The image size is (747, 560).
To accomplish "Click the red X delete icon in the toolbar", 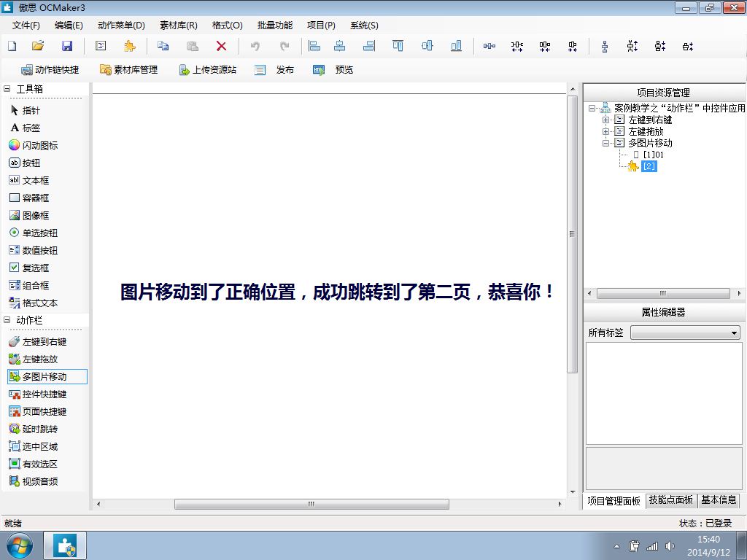I will click(221, 46).
